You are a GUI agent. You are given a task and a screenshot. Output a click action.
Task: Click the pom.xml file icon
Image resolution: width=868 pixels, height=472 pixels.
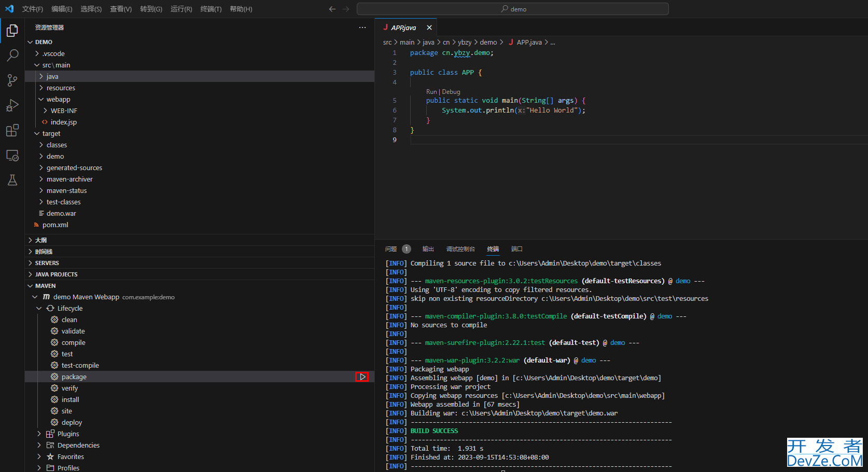click(36, 225)
